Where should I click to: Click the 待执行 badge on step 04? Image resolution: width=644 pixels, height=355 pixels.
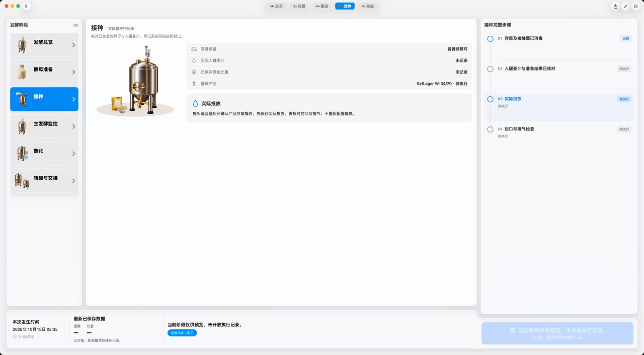point(624,129)
